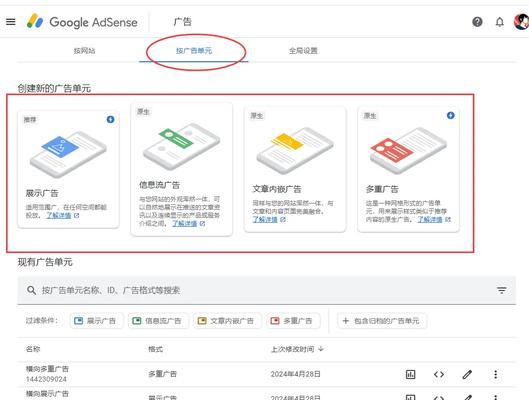Open 了解详情 link in 文章内嵌广告 card
This screenshot has width=529, height=400.
[x=265, y=219]
